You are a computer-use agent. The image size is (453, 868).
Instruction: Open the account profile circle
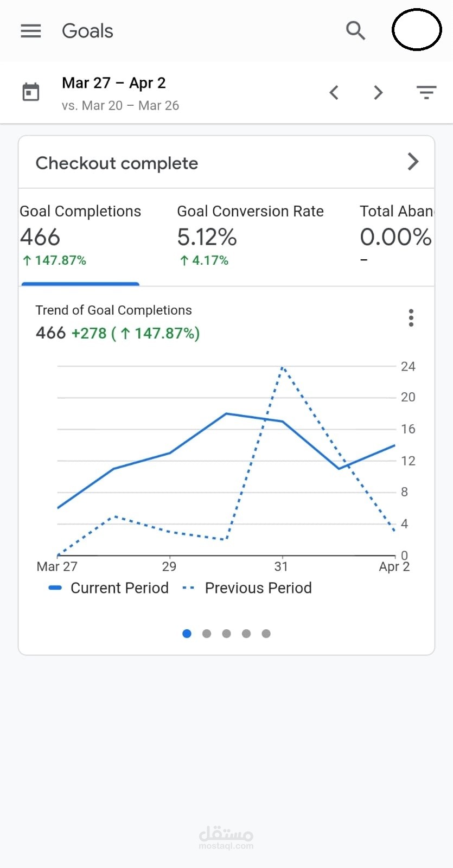(x=416, y=30)
